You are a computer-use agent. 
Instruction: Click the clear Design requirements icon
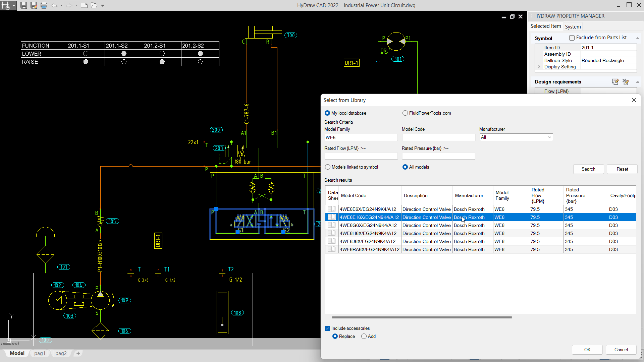click(626, 82)
